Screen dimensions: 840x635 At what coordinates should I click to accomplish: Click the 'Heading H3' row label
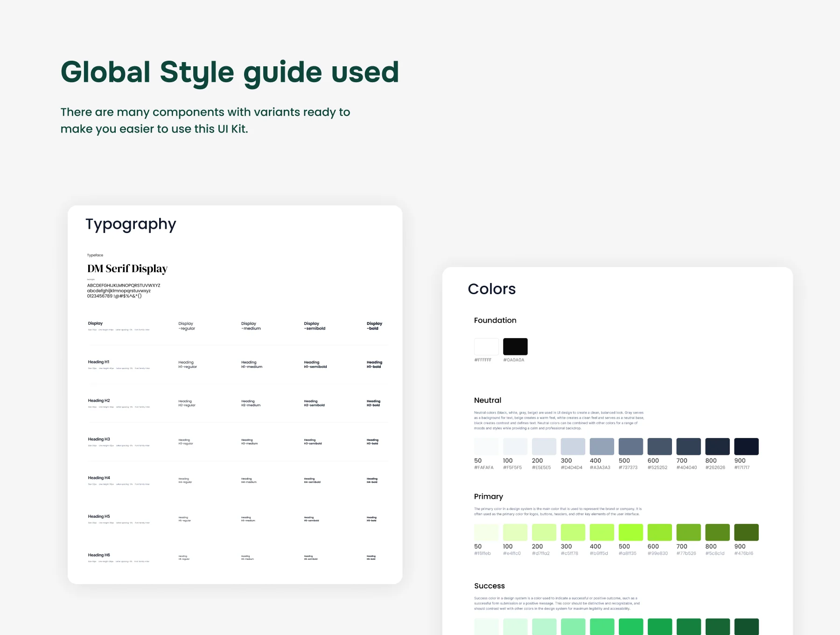(x=99, y=439)
